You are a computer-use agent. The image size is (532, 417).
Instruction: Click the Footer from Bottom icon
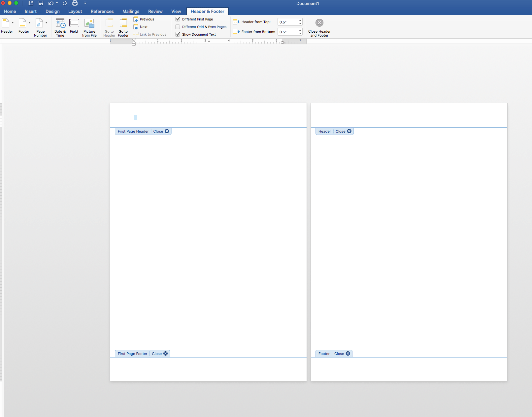(x=236, y=32)
